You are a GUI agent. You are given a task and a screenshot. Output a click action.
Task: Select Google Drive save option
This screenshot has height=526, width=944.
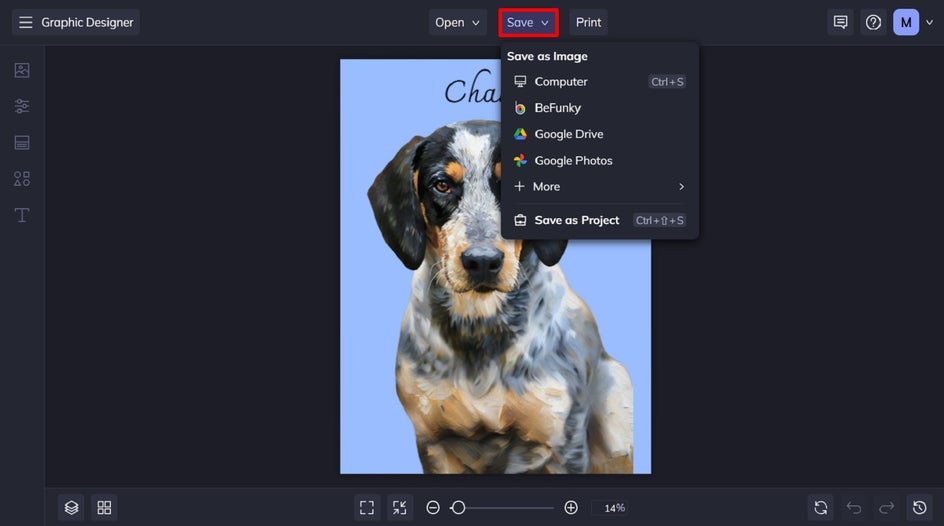(568, 134)
